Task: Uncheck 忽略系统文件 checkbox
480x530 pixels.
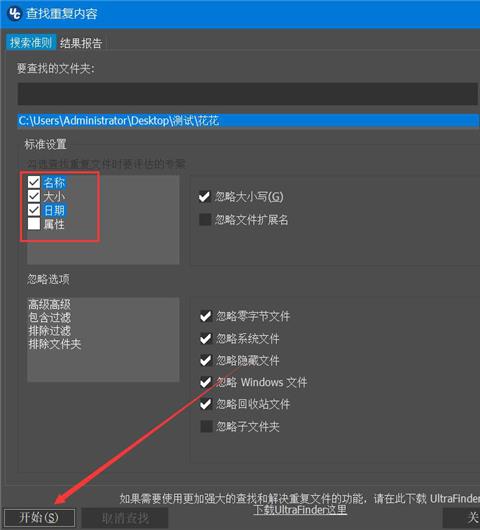Action: (x=206, y=338)
